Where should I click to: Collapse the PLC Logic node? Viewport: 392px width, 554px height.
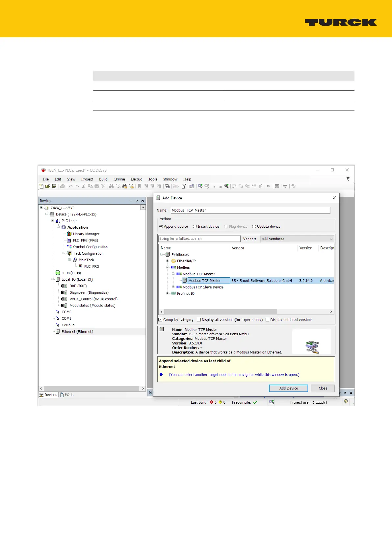click(52, 221)
